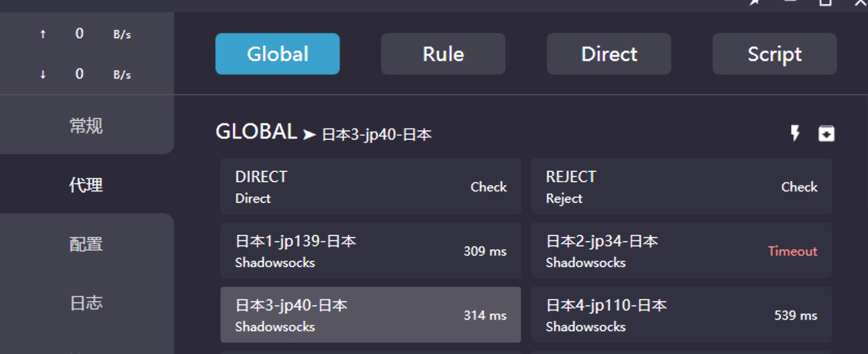
Task: Click the download speed arrow indicator
Action: (43, 75)
